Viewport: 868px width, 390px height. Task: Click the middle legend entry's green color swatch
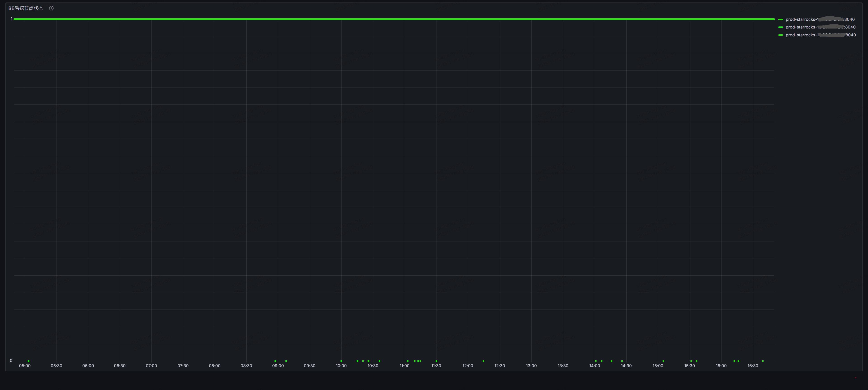coord(780,27)
